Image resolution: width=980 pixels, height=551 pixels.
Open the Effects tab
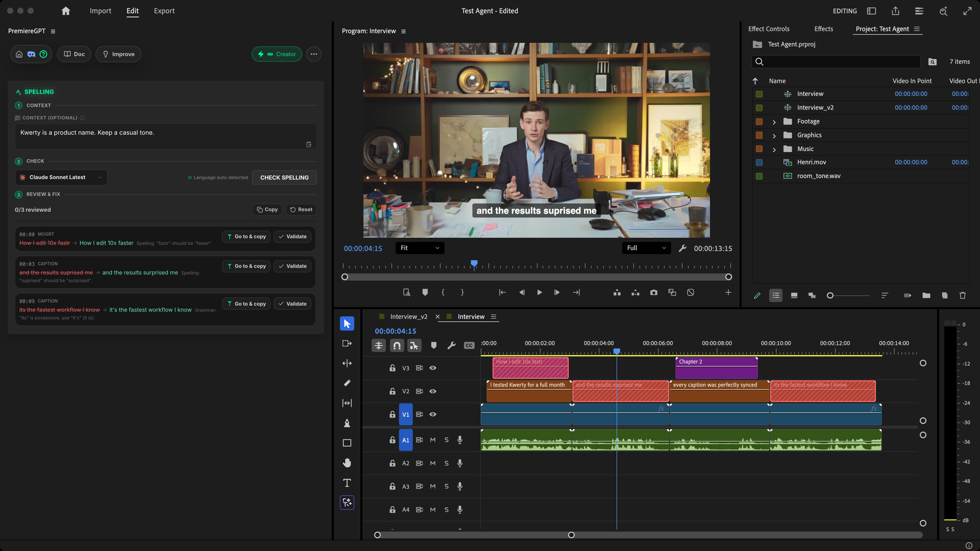click(823, 29)
